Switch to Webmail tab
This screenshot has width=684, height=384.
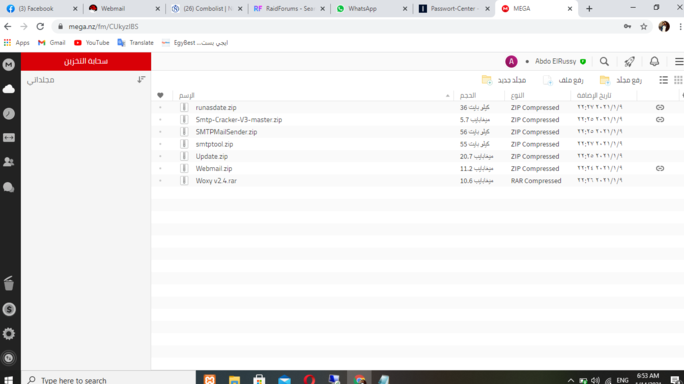point(124,9)
